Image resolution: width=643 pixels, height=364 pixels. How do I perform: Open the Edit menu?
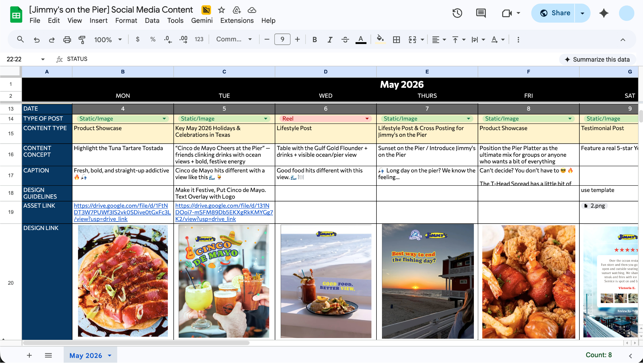pos(54,20)
